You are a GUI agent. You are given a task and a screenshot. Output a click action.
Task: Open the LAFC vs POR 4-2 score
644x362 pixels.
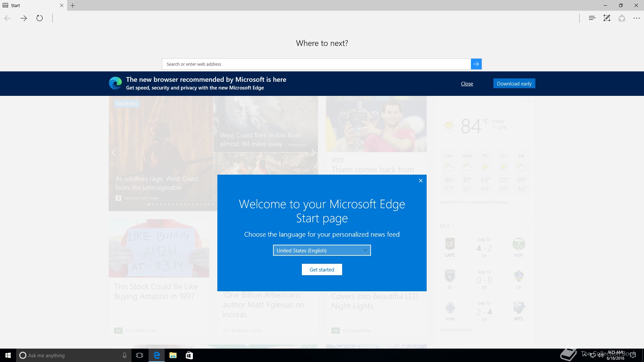tap(484, 248)
